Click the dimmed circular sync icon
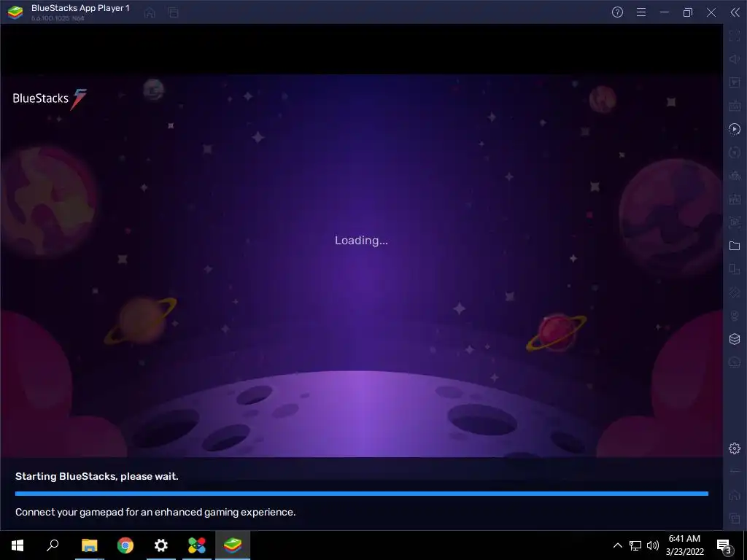747x560 pixels. click(x=735, y=152)
